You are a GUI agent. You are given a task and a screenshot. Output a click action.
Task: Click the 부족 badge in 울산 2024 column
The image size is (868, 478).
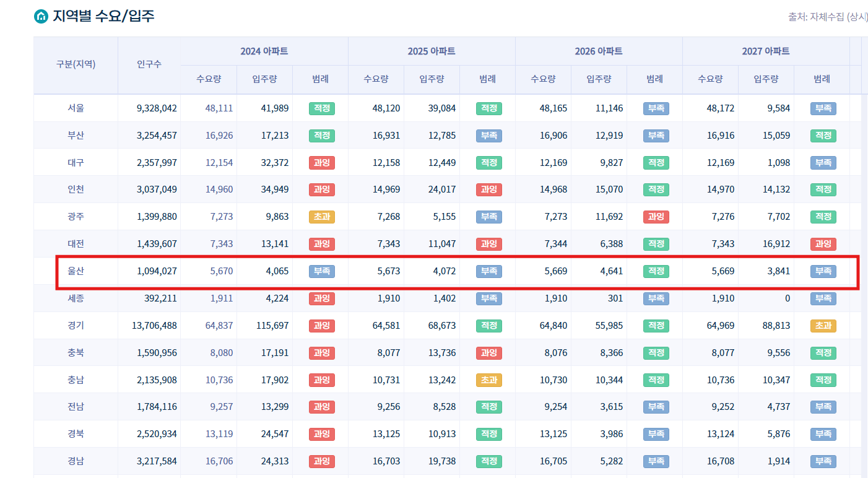pyautogui.click(x=322, y=271)
